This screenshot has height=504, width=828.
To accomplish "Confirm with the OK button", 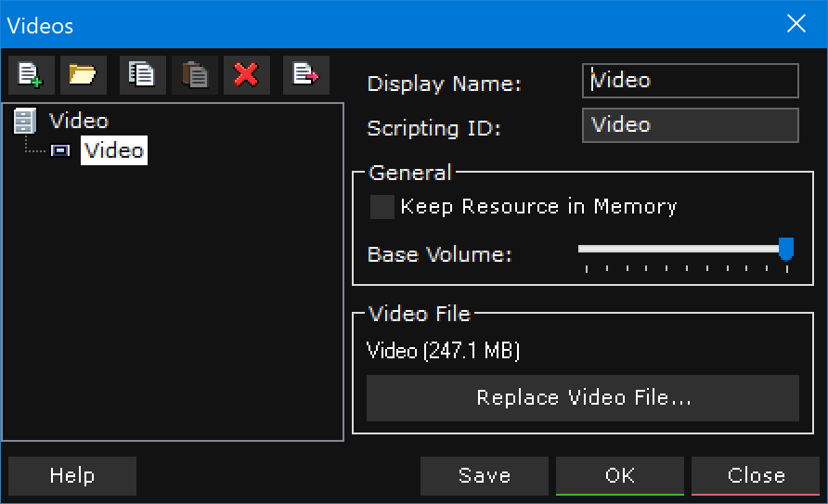I will [x=619, y=476].
